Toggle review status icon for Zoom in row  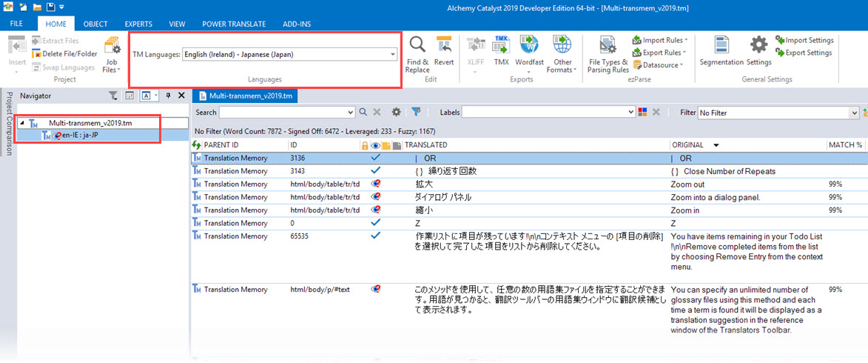[x=375, y=210]
